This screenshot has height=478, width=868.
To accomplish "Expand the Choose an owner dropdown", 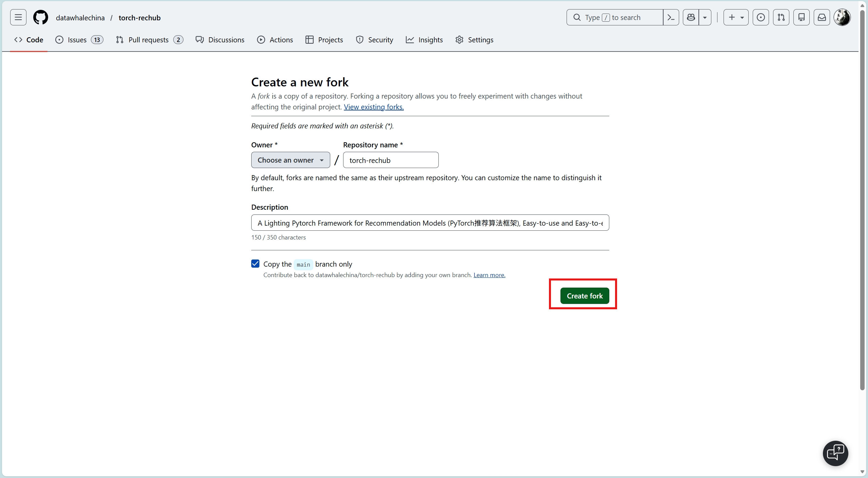I will pyautogui.click(x=290, y=160).
